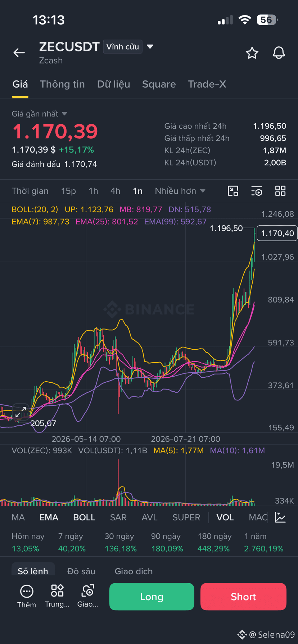The height and width of the screenshot is (644, 298).
Task: Open the chart drawing tools icon
Action: (233, 191)
